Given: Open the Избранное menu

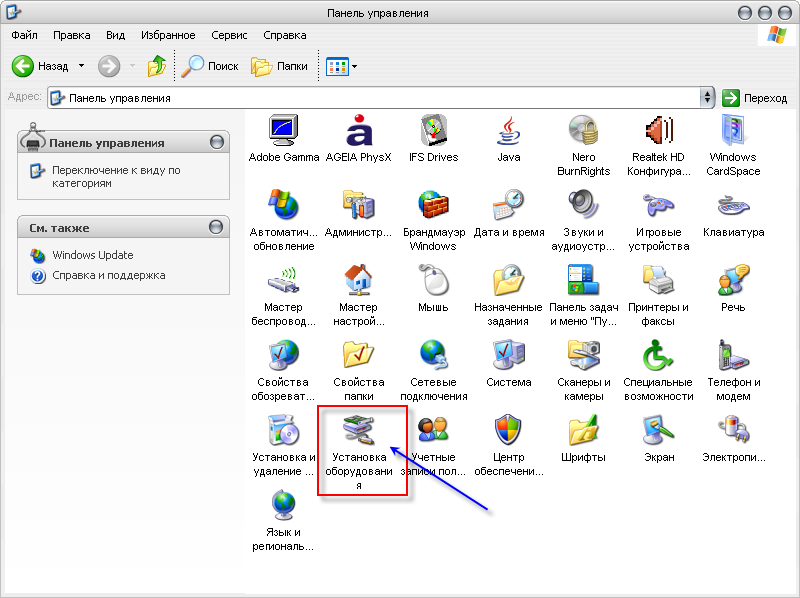Looking at the screenshot, I should click(168, 35).
